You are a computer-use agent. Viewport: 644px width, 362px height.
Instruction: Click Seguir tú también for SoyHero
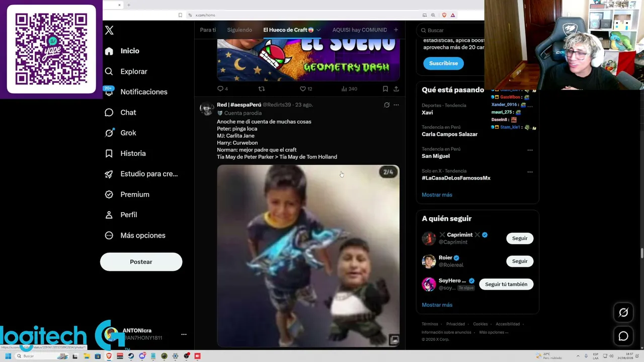(x=506, y=285)
